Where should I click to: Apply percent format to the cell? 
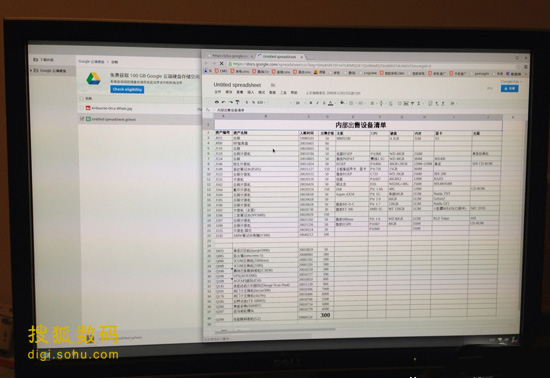253,103
